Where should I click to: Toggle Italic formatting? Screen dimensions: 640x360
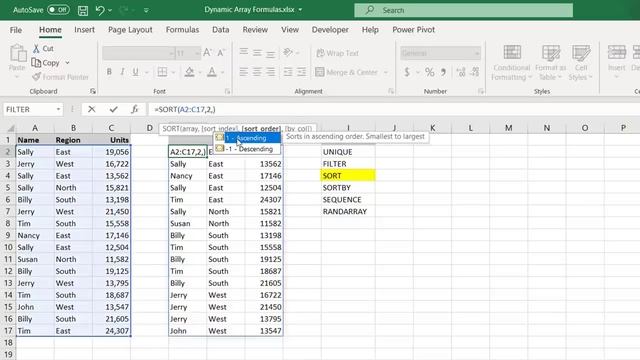[x=122, y=72]
